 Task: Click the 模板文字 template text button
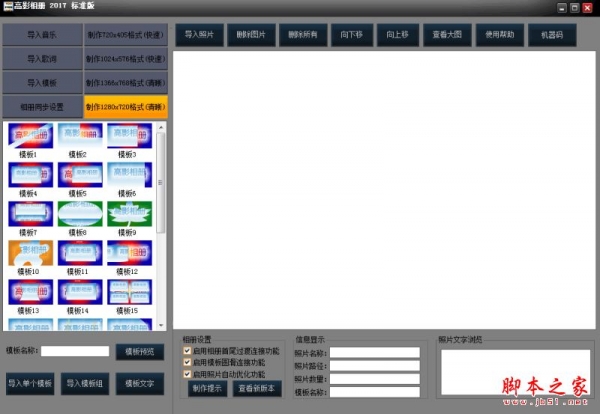click(x=140, y=383)
